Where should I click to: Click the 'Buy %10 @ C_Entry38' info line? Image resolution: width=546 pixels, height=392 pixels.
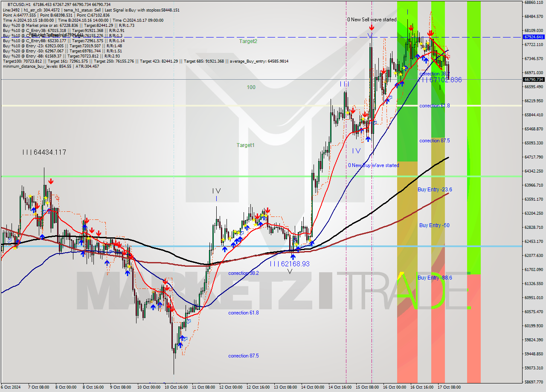[63, 31]
